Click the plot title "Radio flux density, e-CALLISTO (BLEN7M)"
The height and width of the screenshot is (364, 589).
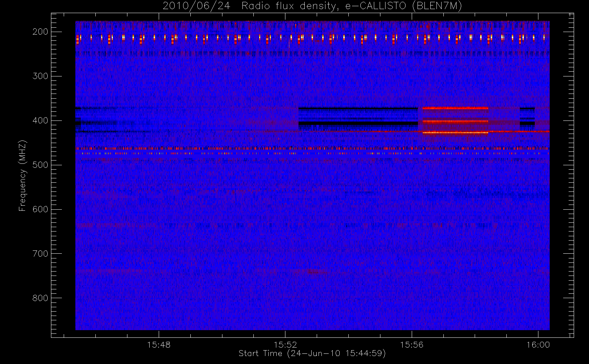pyautogui.click(x=352, y=6)
